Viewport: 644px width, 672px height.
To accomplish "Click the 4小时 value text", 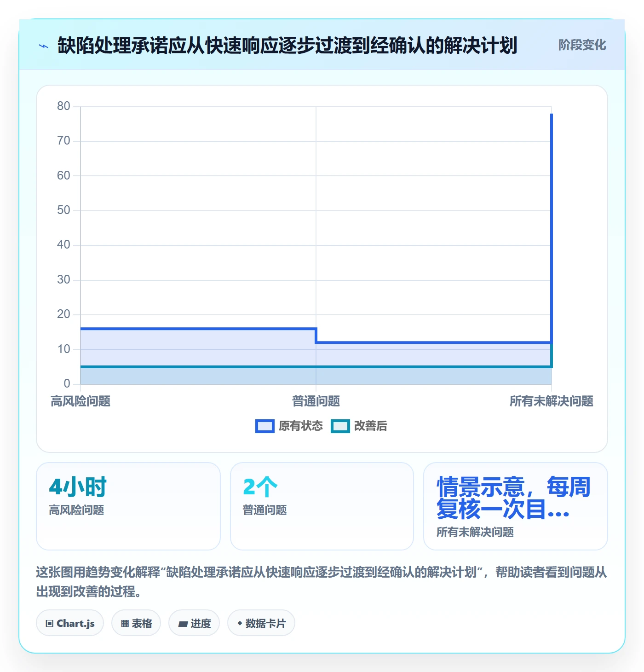I will [x=78, y=487].
